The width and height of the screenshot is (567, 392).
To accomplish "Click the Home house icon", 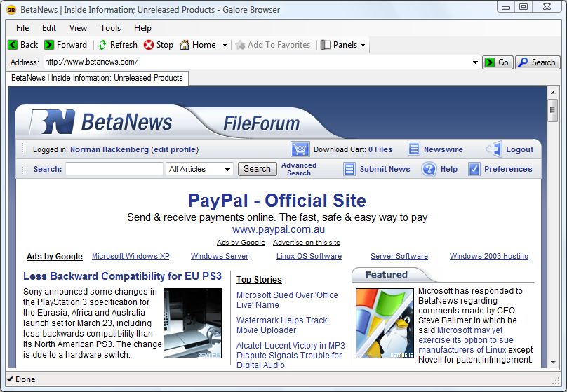I will (185, 45).
